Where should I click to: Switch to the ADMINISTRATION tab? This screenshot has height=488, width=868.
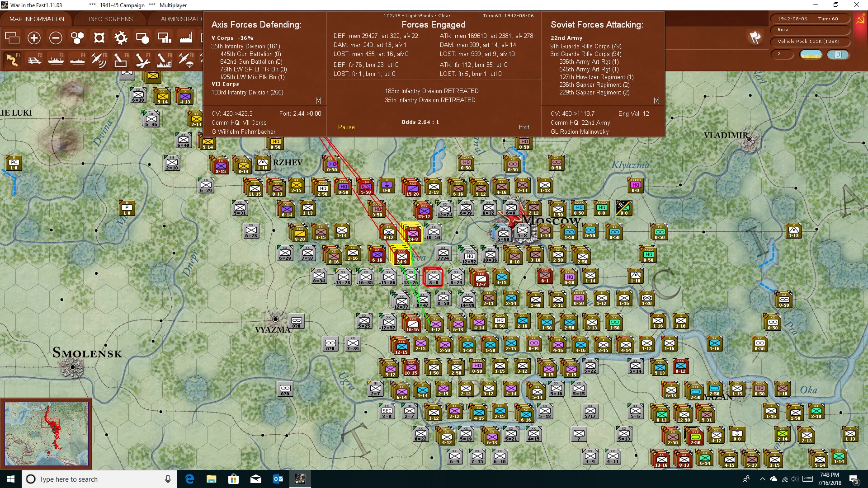pos(182,19)
